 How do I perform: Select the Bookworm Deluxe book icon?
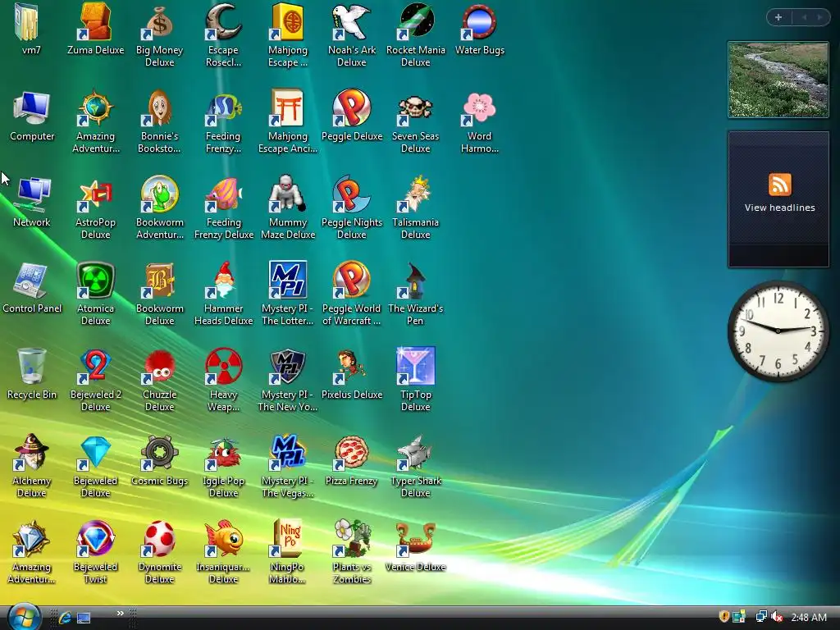(x=160, y=281)
